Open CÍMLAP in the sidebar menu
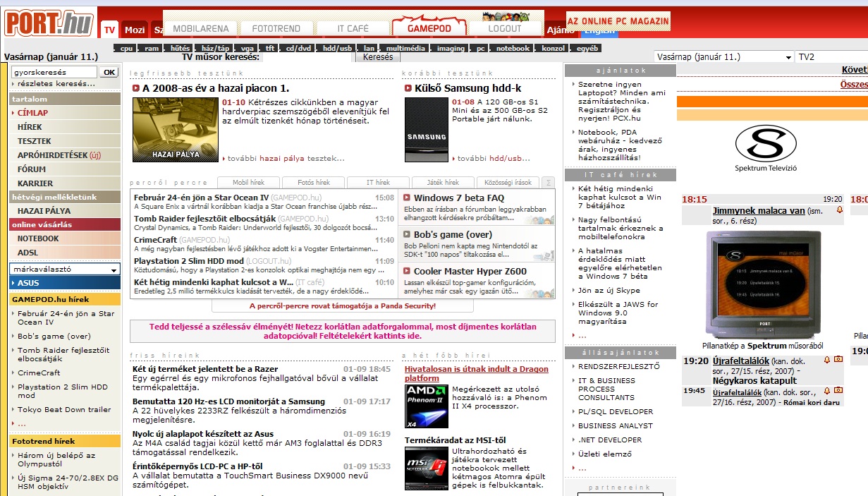868x496 pixels. (x=64, y=113)
